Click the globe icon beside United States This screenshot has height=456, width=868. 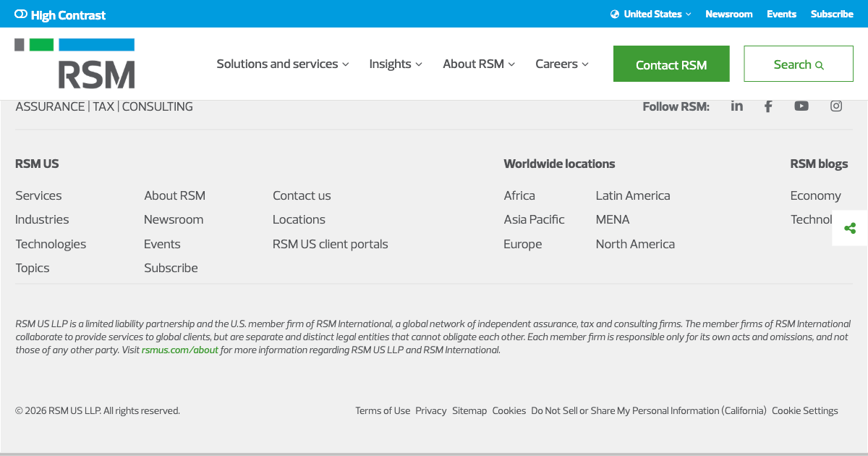[615, 14]
